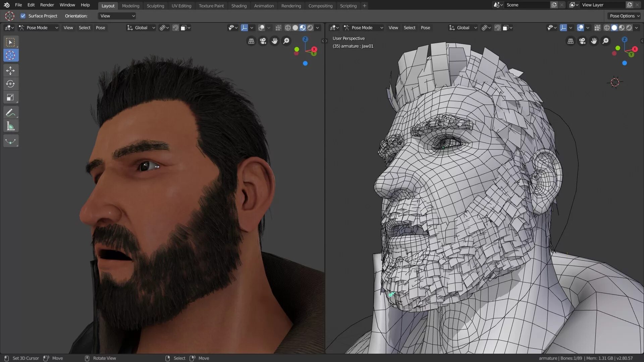
Task: Expand the Orientation dropdown menu
Action: [117, 16]
